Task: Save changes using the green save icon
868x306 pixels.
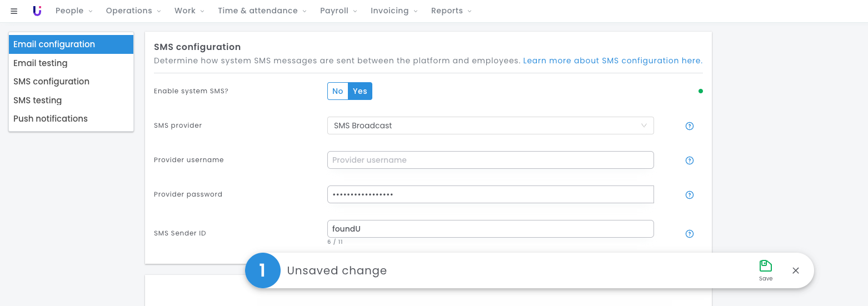Action: [766, 270]
